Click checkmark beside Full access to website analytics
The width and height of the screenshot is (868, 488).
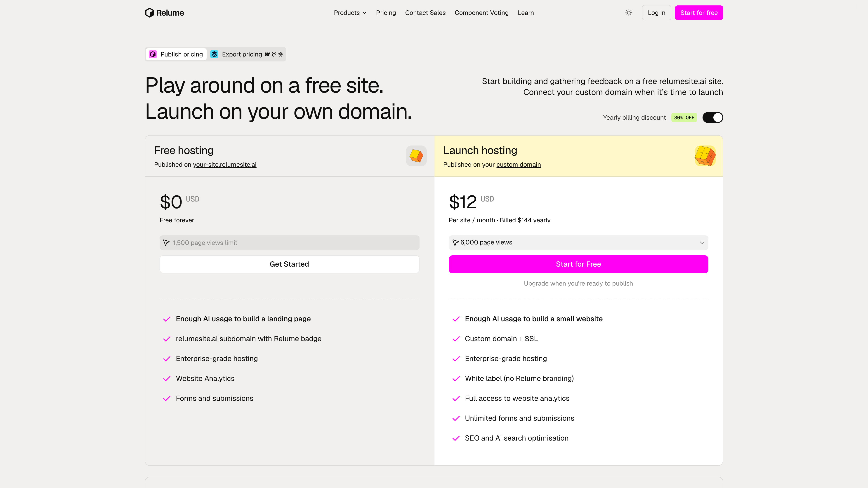click(x=456, y=398)
